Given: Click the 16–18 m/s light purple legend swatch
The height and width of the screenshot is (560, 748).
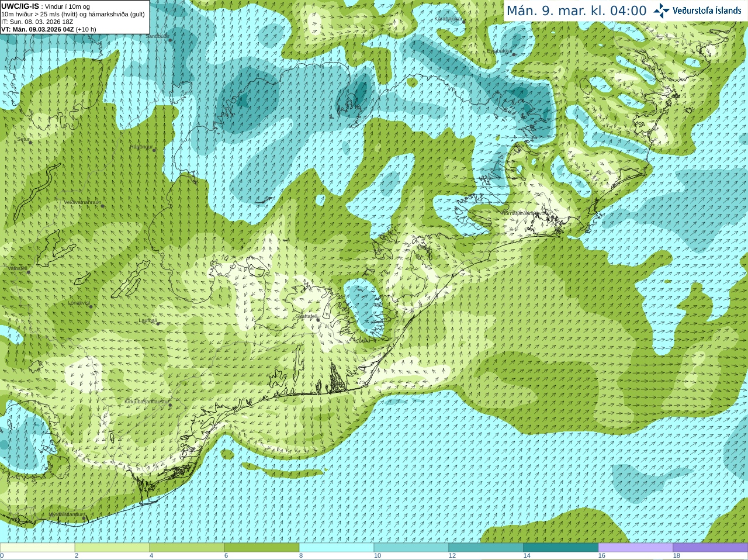Looking at the screenshot, I should [636, 548].
